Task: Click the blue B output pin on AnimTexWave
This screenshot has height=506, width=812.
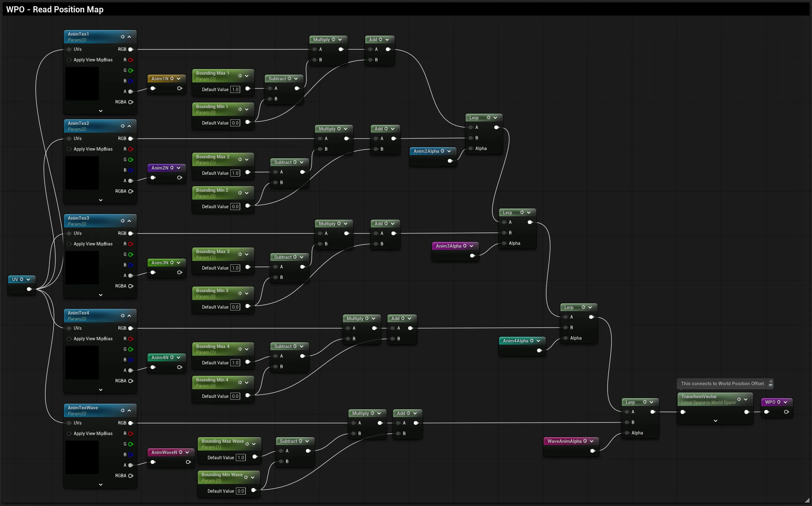Action: (x=130, y=455)
